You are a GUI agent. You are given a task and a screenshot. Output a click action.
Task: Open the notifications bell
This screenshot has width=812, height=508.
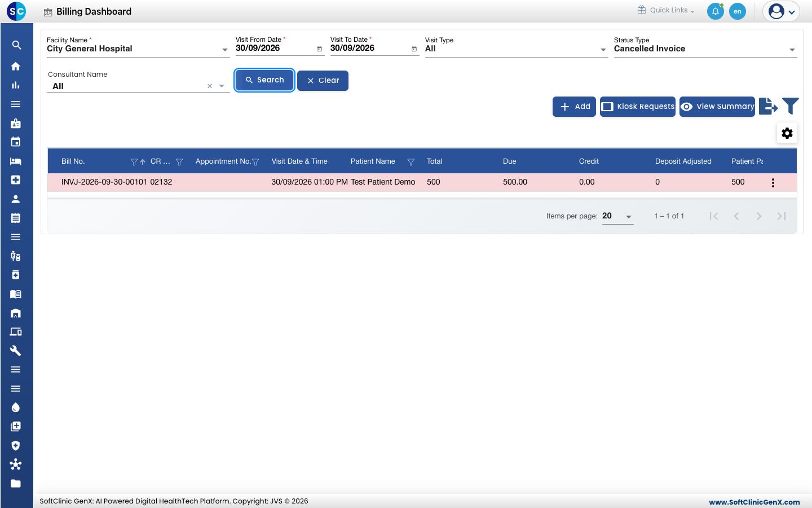click(x=716, y=11)
